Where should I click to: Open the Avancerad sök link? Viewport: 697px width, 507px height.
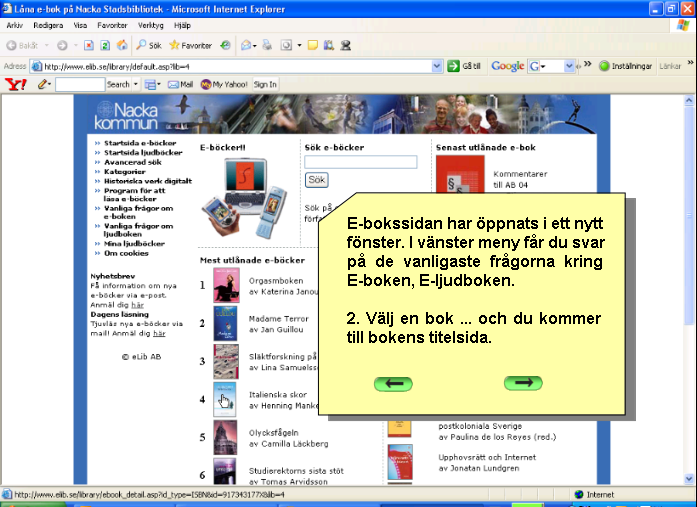tap(133, 161)
